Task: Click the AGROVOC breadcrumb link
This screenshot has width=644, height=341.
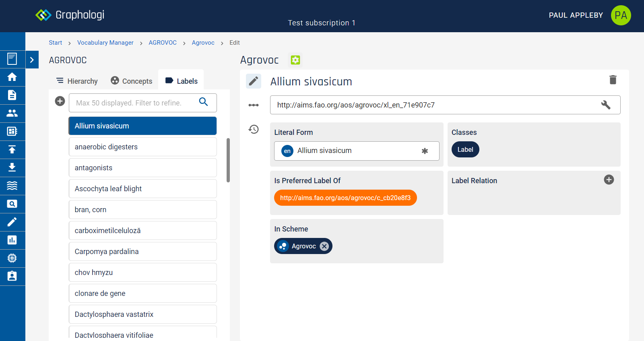Action: click(163, 43)
